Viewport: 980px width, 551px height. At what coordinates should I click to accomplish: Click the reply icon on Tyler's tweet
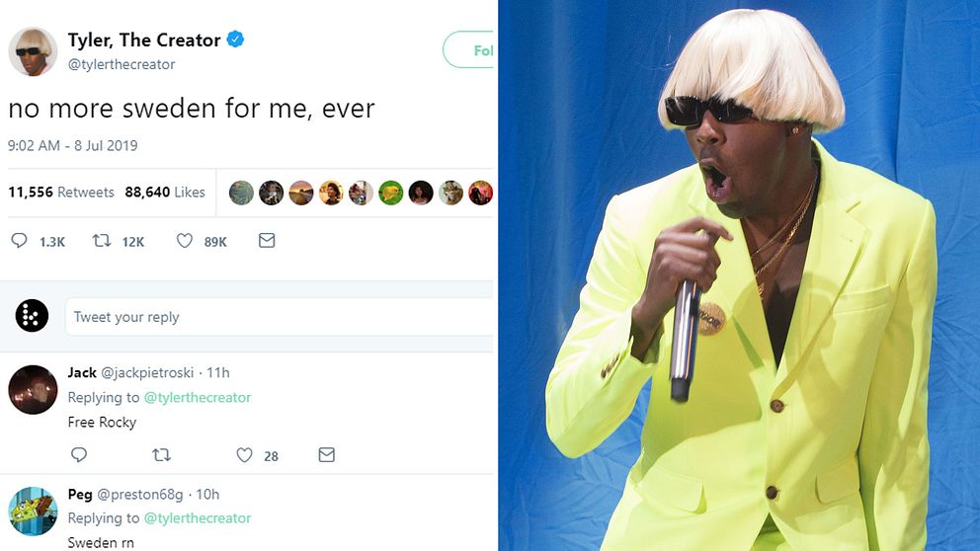(20, 240)
